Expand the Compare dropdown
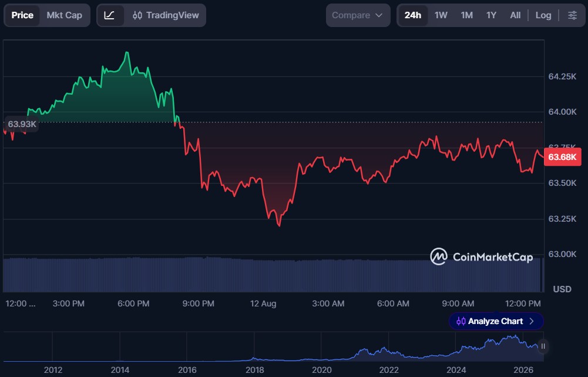This screenshot has height=377, width=588. click(x=358, y=15)
